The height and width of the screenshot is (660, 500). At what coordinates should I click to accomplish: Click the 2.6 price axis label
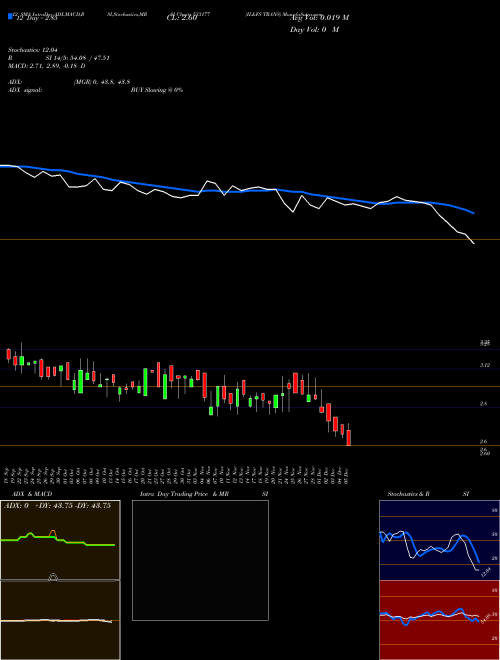[x=484, y=442]
